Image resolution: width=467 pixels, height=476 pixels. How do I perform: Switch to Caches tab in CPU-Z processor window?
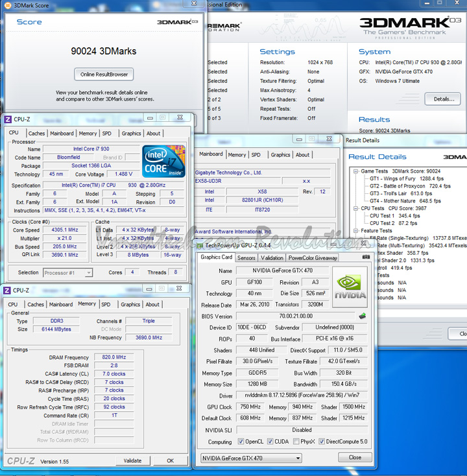pyautogui.click(x=36, y=134)
